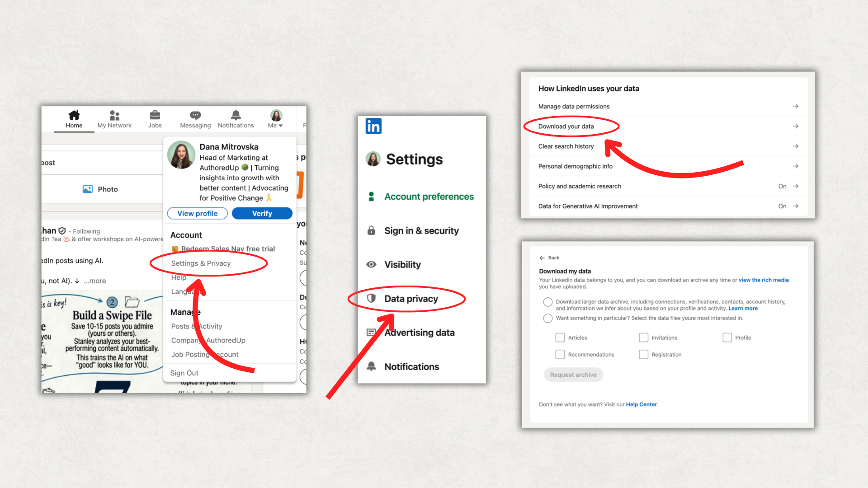Open the Messaging chat bubble icon

[195, 115]
